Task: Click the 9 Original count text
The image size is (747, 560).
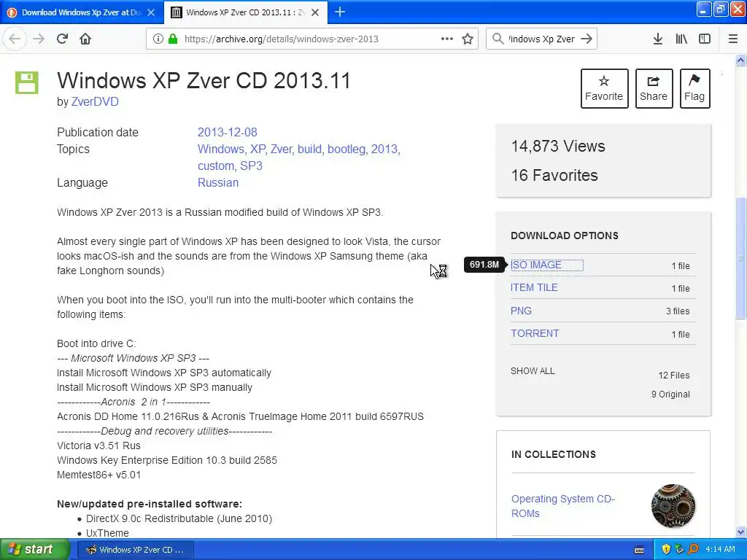Action: pos(670,394)
